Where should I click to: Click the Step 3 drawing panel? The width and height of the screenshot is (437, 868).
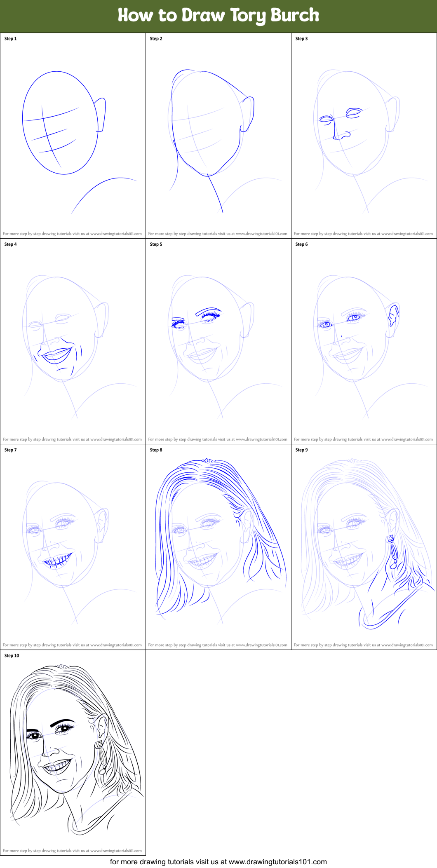(x=364, y=136)
